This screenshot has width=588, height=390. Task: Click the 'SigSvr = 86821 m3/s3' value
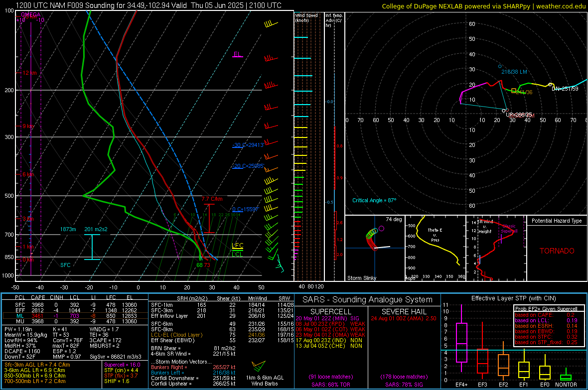[x=116, y=357]
